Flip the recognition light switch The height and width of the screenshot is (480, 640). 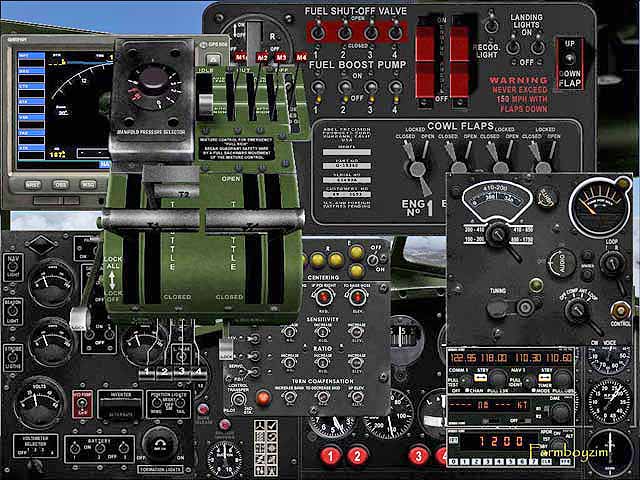pos(492,24)
